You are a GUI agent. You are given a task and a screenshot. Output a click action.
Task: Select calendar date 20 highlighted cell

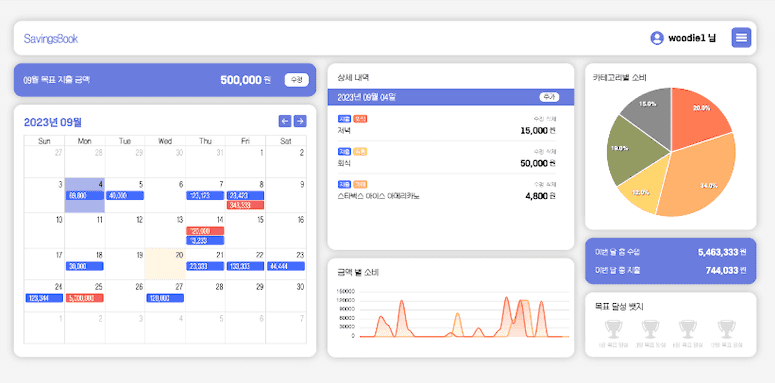(x=165, y=264)
